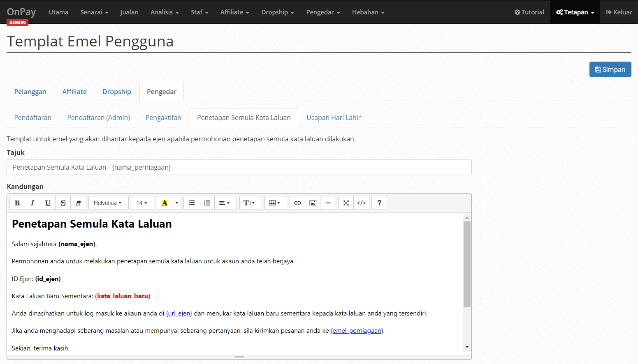Insert unordered bullet list
Screen dimensions: 638x364
tap(191, 203)
